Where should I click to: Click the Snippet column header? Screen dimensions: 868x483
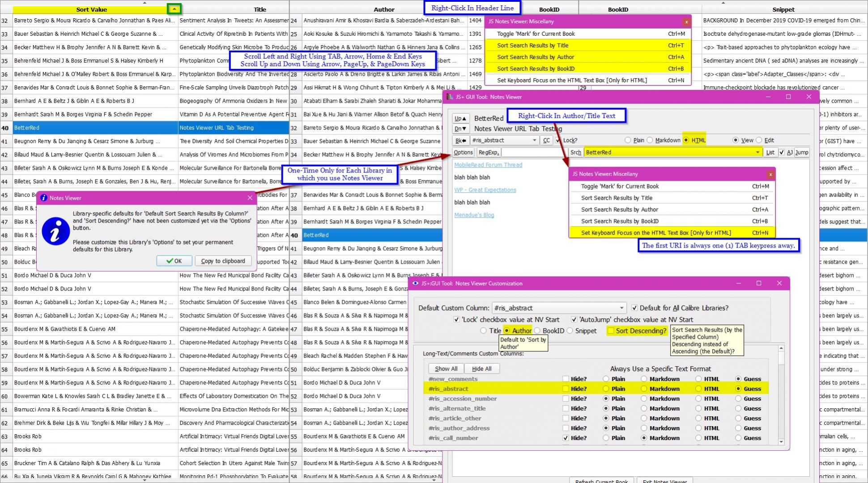(x=783, y=9)
